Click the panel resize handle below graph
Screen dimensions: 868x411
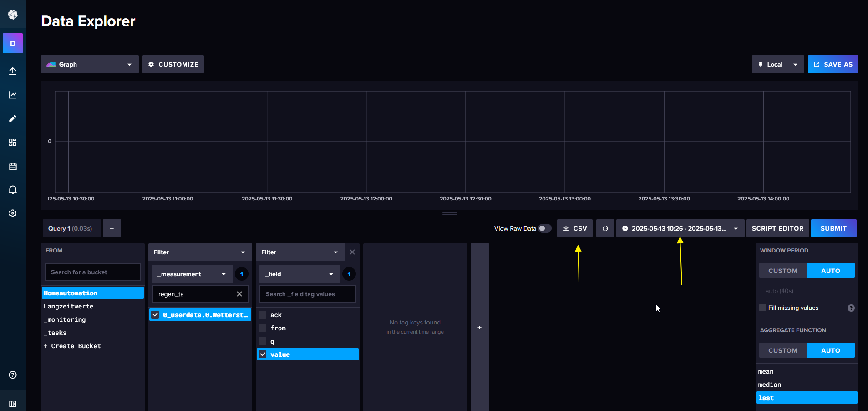click(450, 214)
